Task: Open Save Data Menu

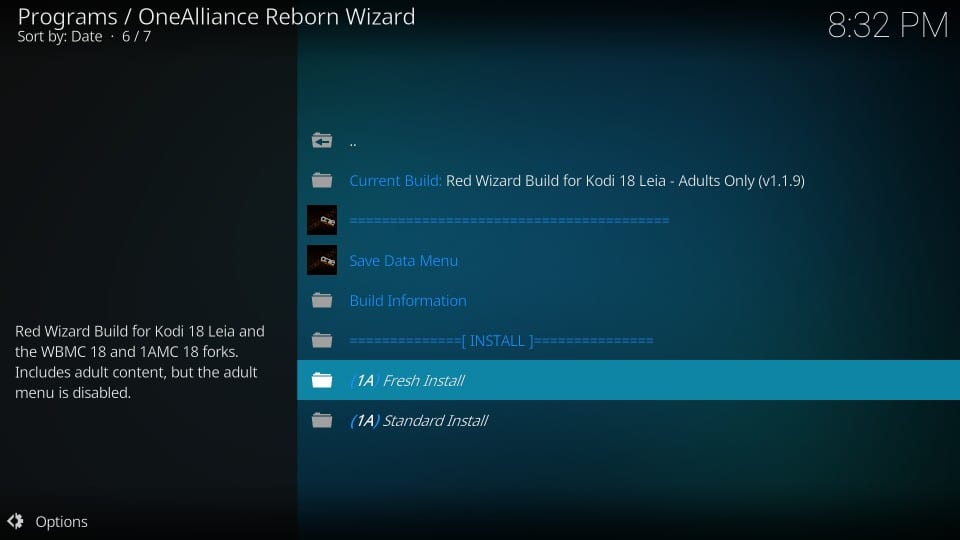Action: pyautogui.click(x=628, y=260)
